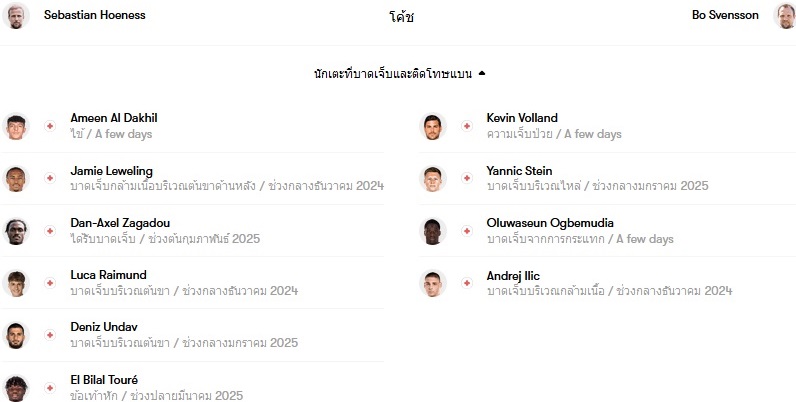Screen dimensions: 796x402
Task: Click the injury icon next to Kevin Volland
Action: point(467,126)
